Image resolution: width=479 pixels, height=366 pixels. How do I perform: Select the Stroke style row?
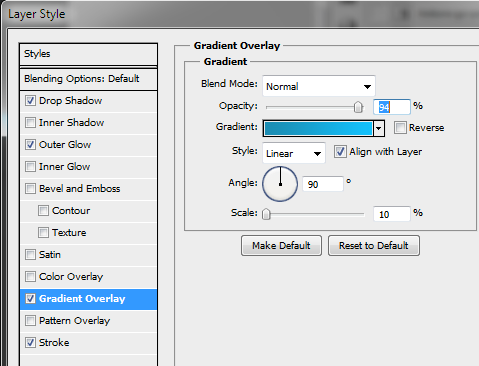88,343
